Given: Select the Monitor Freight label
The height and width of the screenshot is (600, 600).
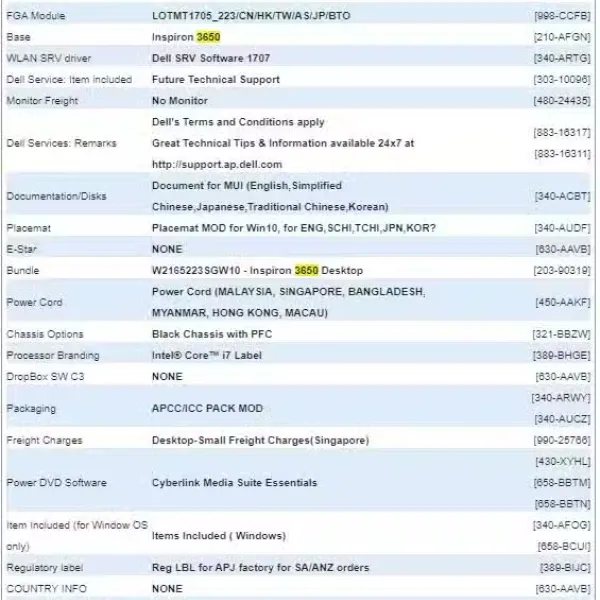Looking at the screenshot, I should pos(42,101).
